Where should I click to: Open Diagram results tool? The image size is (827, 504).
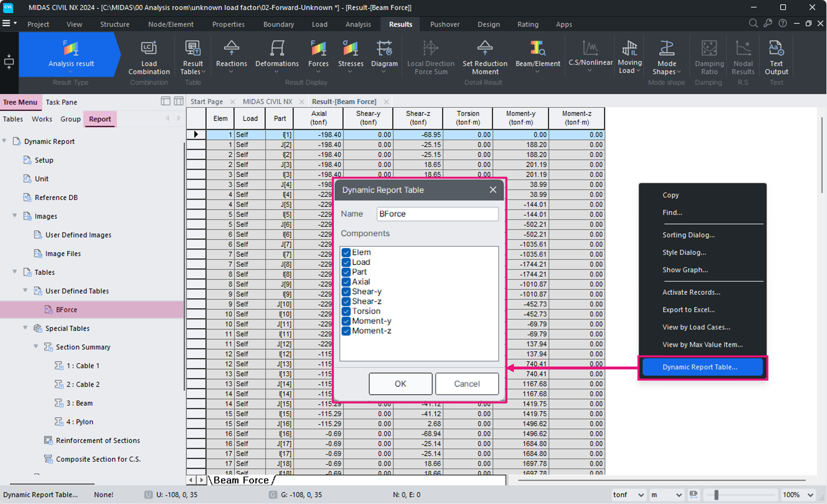[384, 56]
